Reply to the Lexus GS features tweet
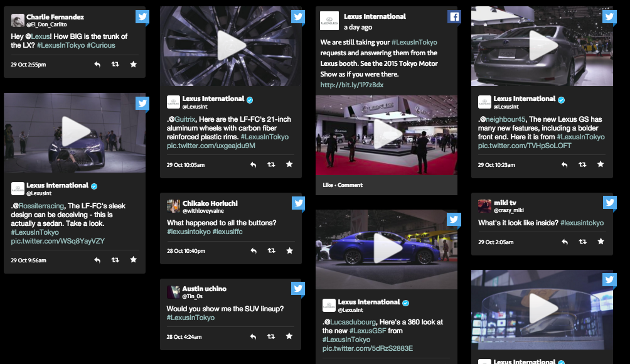Image resolution: width=630 pixels, height=364 pixels. click(564, 164)
